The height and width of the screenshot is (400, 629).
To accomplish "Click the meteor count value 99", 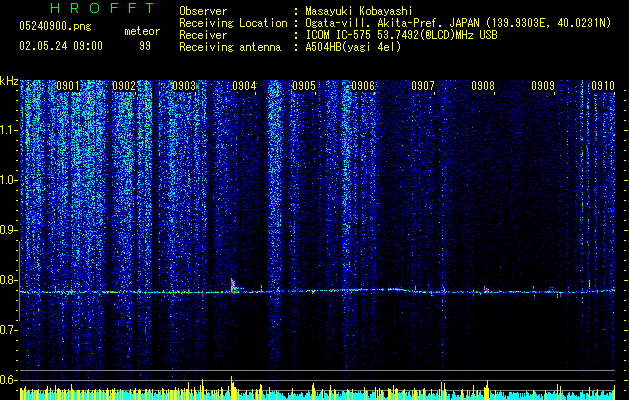I will [x=145, y=46].
